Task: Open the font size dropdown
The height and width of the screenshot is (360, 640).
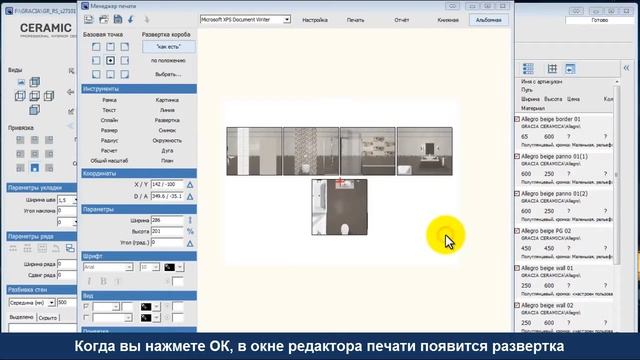Action: click(x=156, y=267)
